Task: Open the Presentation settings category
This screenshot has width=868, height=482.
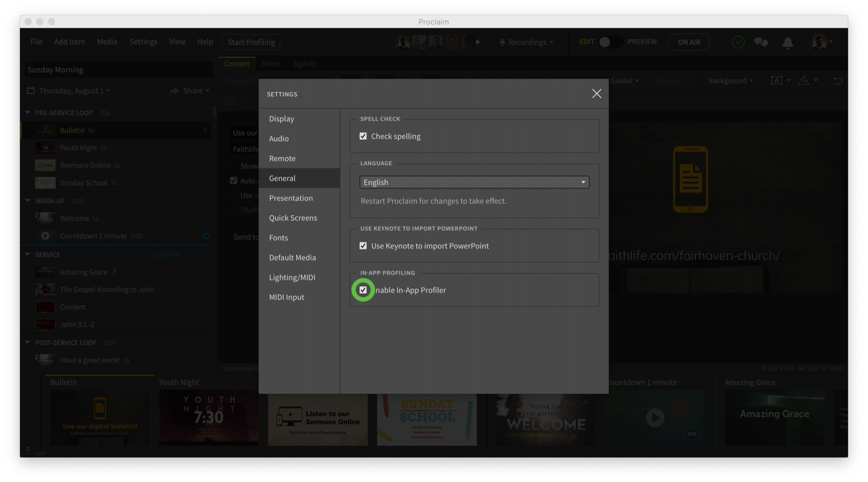Action: click(291, 198)
